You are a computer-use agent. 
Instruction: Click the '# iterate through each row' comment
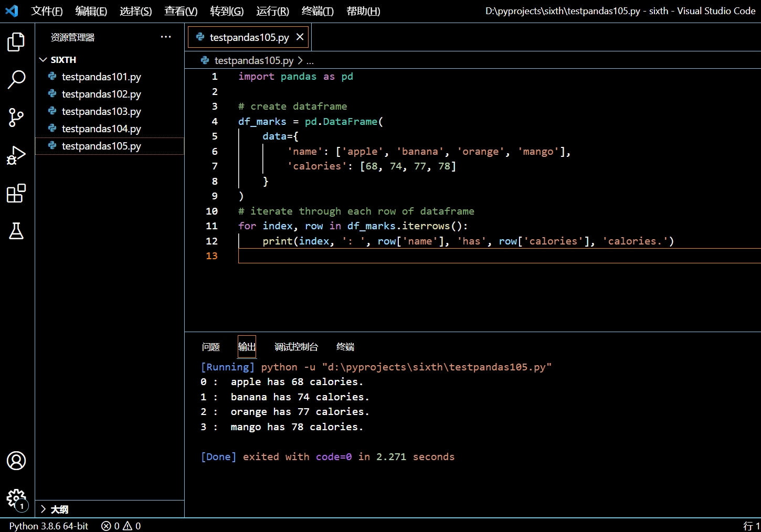(x=356, y=211)
